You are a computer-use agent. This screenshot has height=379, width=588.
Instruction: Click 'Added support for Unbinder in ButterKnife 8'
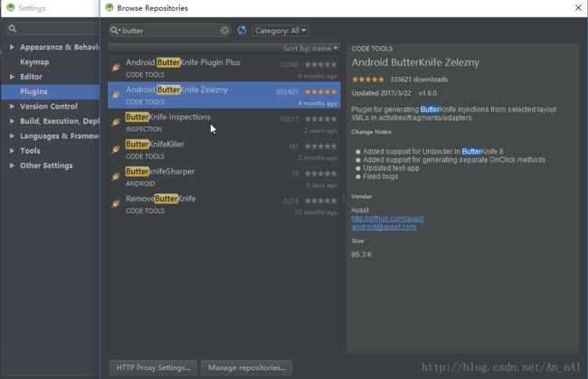[433, 151]
